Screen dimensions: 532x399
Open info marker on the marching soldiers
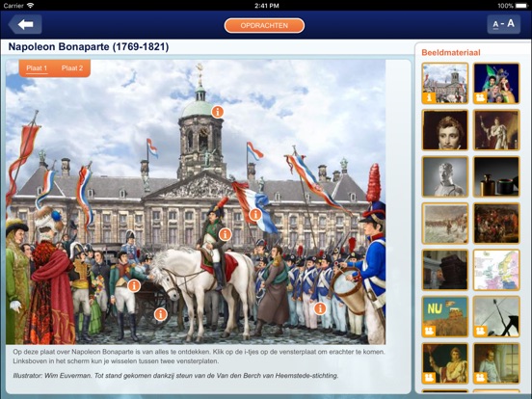click(x=320, y=308)
